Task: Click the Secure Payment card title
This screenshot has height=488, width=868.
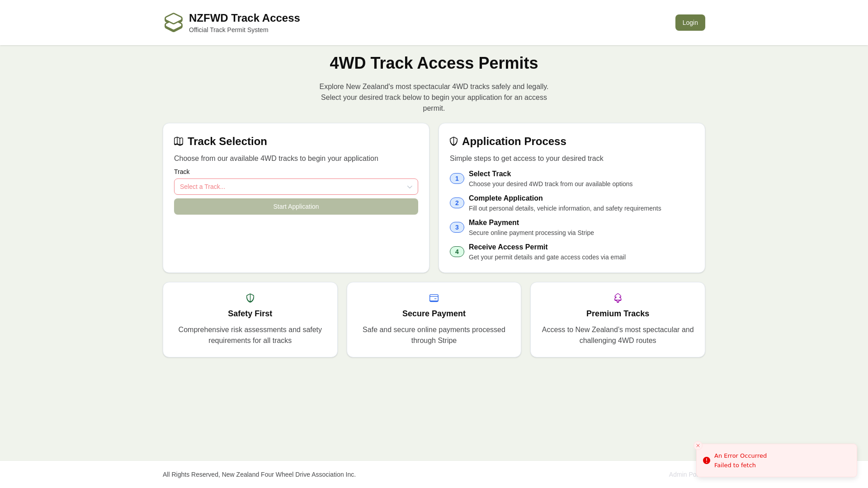Action: pos(434,314)
